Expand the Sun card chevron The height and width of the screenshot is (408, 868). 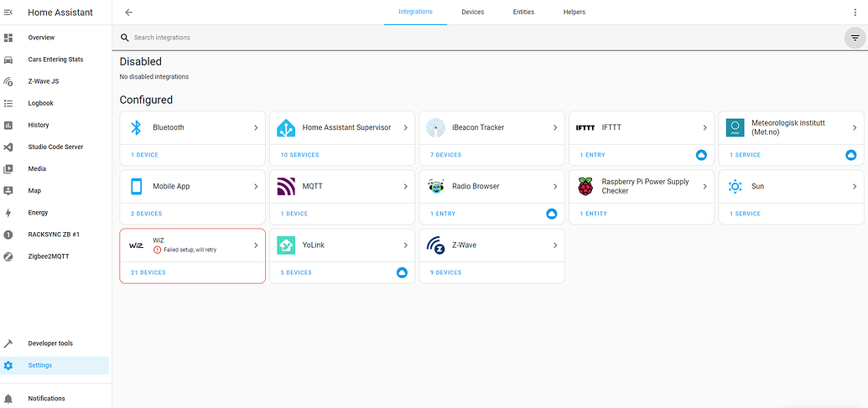coord(855,186)
